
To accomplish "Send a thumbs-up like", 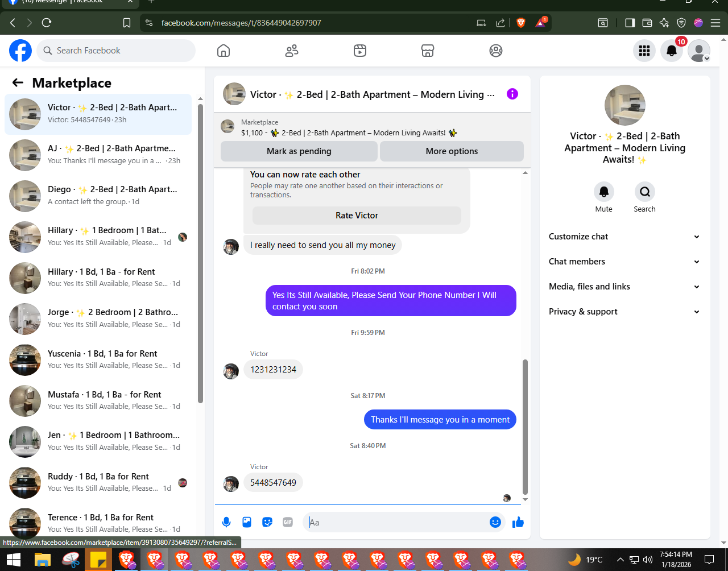I will [518, 522].
